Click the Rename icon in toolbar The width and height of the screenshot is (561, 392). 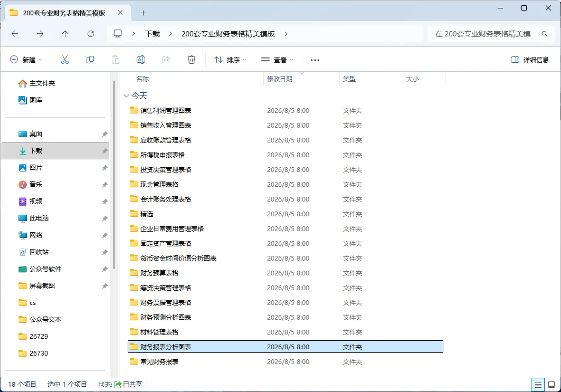(x=141, y=60)
